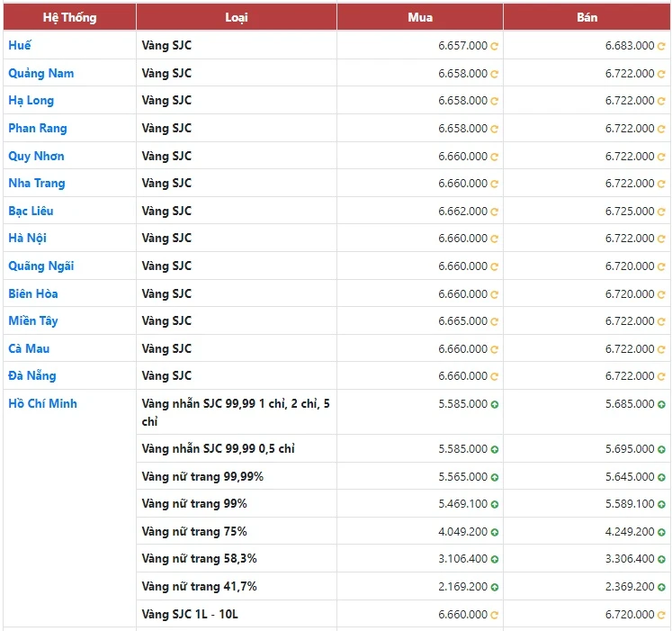This screenshot has width=672, height=631.
Task: Select the Quảng Nam link
Action: [x=40, y=73]
